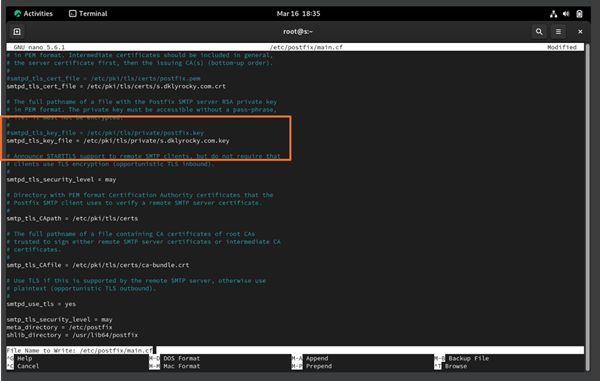
Task: Click the File Name to Write input field
Action: (295, 350)
